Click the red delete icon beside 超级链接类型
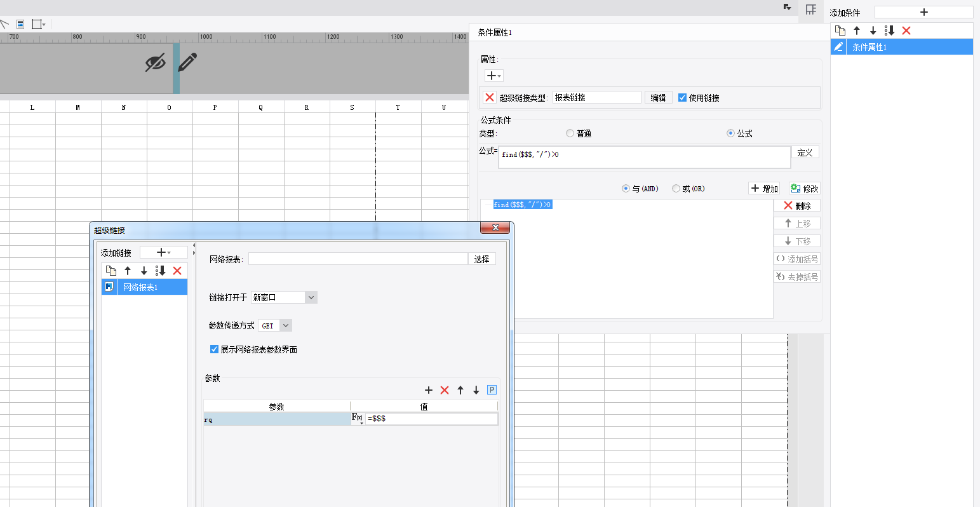Viewport: 980px width, 507px height. [x=489, y=97]
